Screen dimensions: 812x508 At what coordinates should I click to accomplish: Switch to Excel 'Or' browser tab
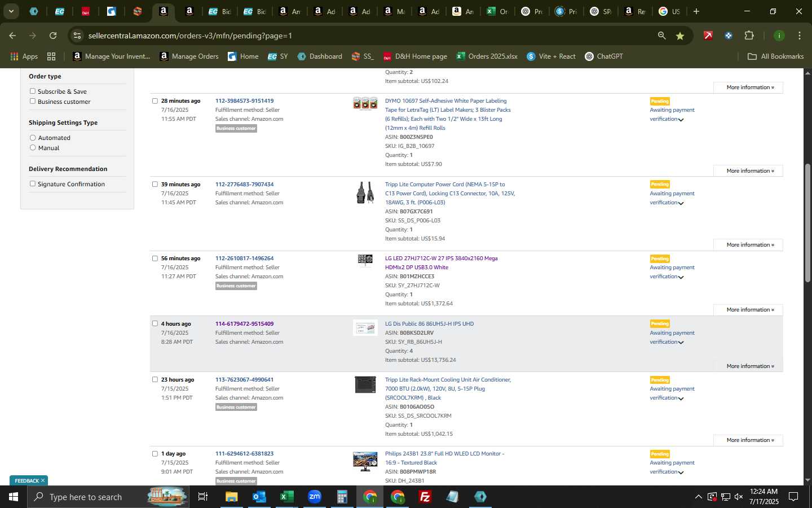(497, 11)
